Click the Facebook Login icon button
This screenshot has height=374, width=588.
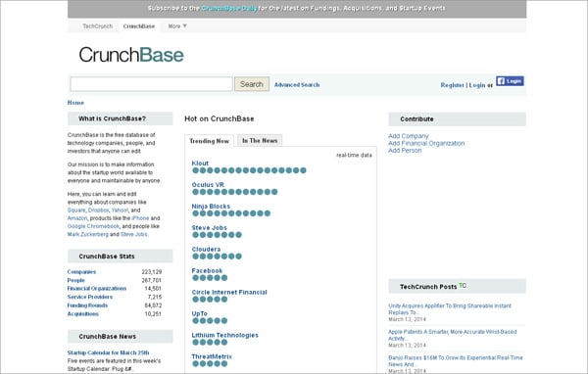510,81
